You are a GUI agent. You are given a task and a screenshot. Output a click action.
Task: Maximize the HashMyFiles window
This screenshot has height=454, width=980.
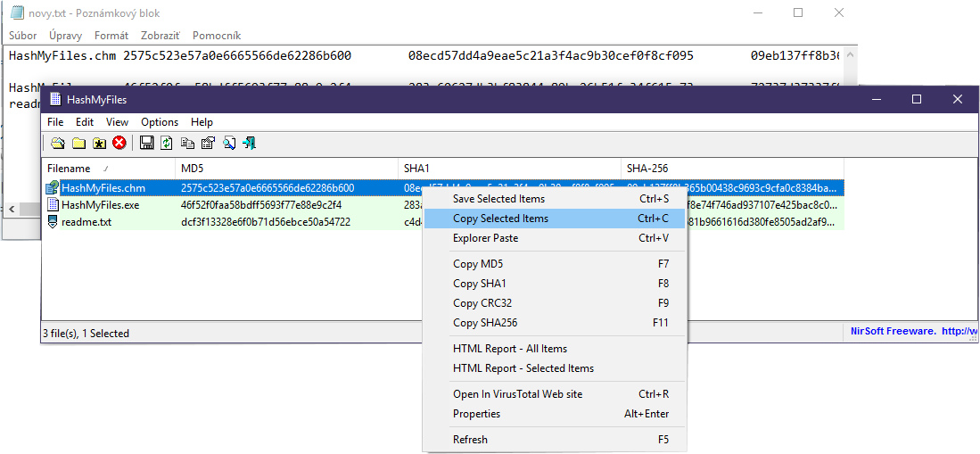(917, 99)
